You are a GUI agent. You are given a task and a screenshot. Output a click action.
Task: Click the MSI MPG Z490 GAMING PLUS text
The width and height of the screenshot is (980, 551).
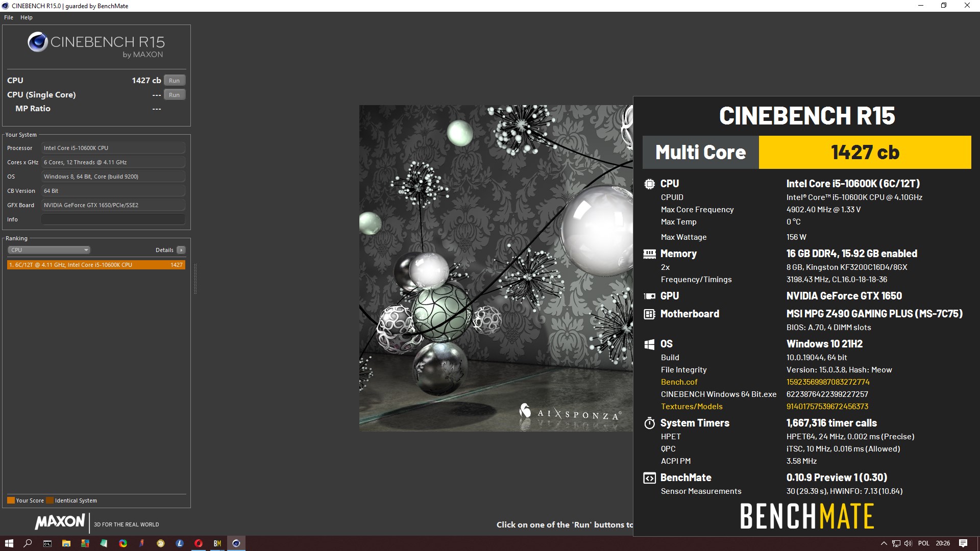tap(874, 314)
